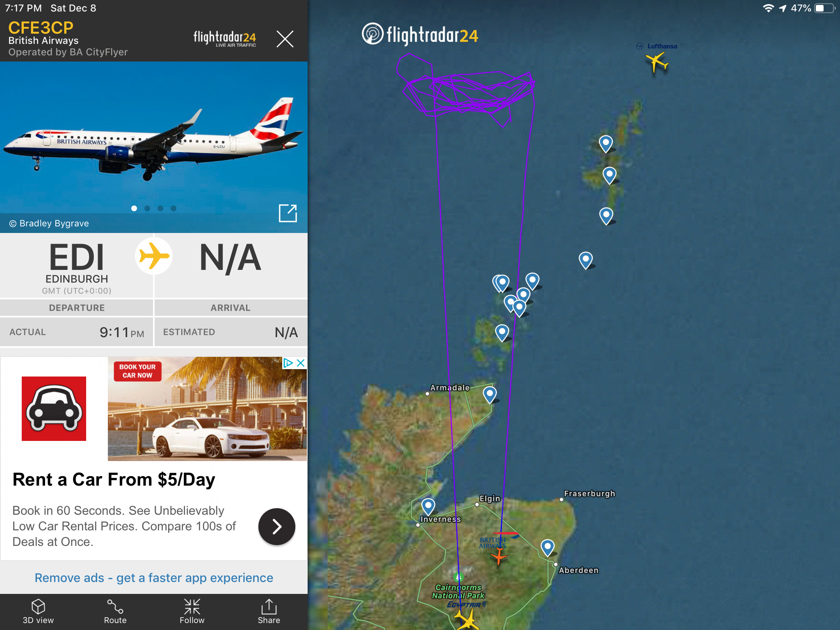The image size is (840, 630).
Task: Show the fourth aircraft photo dot
Action: click(x=173, y=208)
